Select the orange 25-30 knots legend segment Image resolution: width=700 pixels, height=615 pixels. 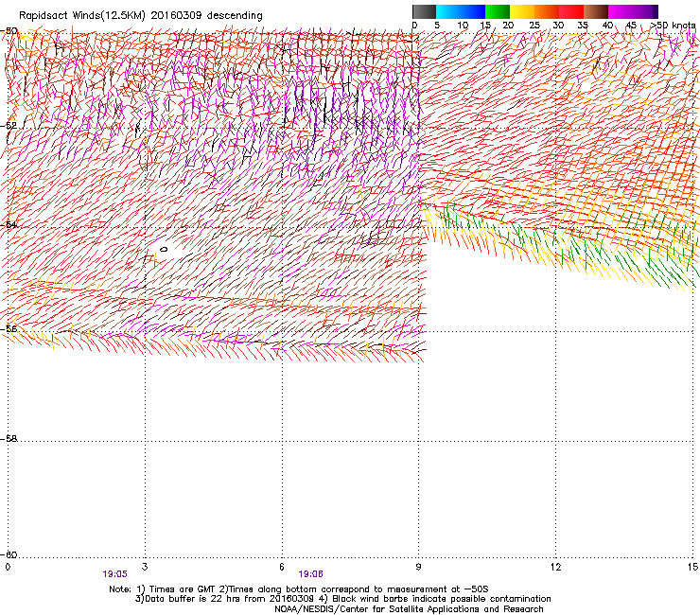point(547,11)
